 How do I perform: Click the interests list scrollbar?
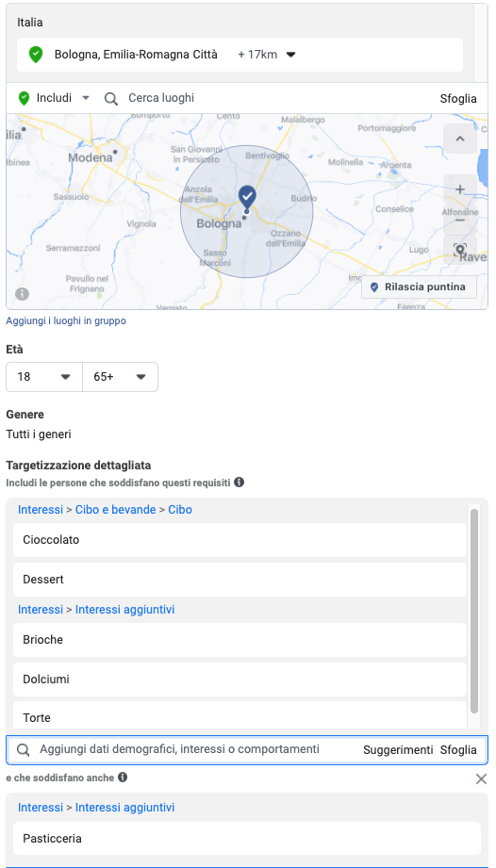(474, 611)
